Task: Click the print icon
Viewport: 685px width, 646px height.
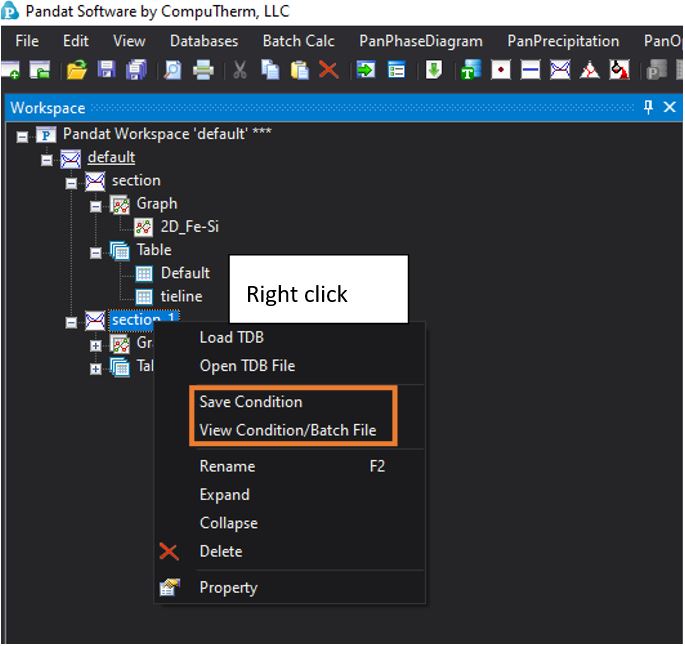Action: click(x=203, y=70)
